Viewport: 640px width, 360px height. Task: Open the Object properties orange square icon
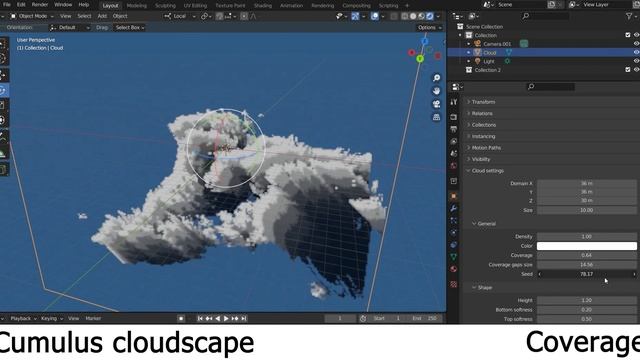click(x=453, y=196)
